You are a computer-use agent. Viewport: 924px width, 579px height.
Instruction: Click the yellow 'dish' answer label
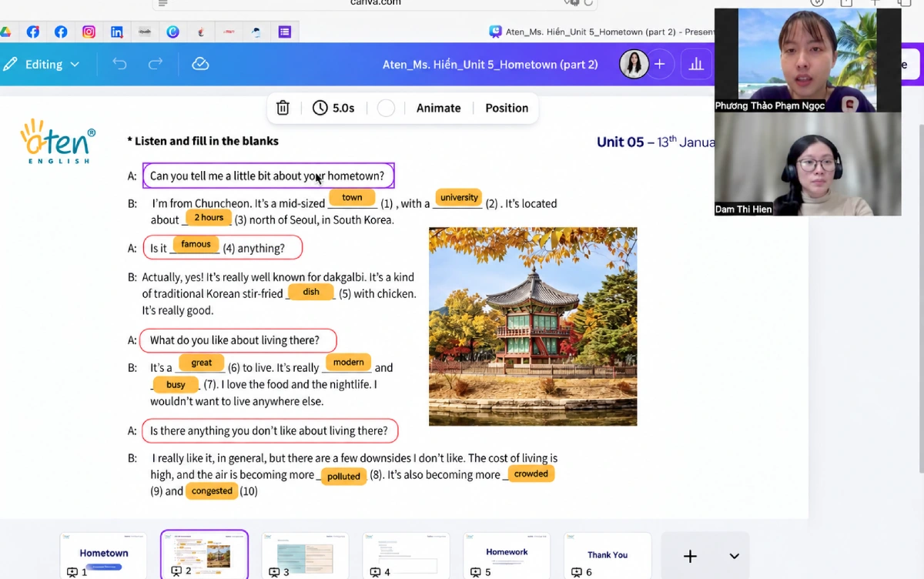click(311, 292)
